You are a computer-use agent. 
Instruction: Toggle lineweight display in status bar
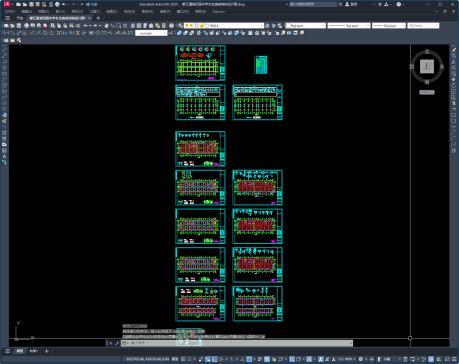260,359
